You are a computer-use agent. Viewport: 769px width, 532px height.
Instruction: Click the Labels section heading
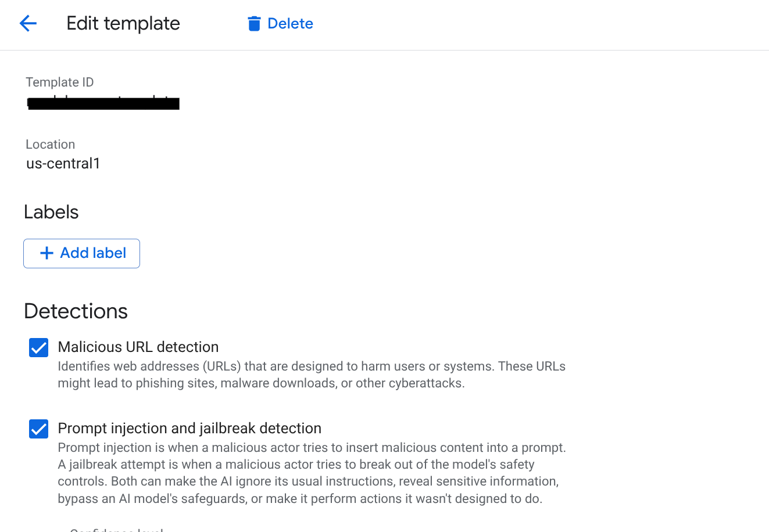[x=51, y=212]
